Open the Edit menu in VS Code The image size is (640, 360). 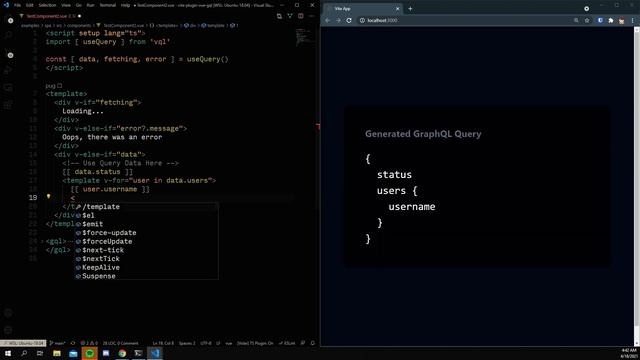click(29, 5)
